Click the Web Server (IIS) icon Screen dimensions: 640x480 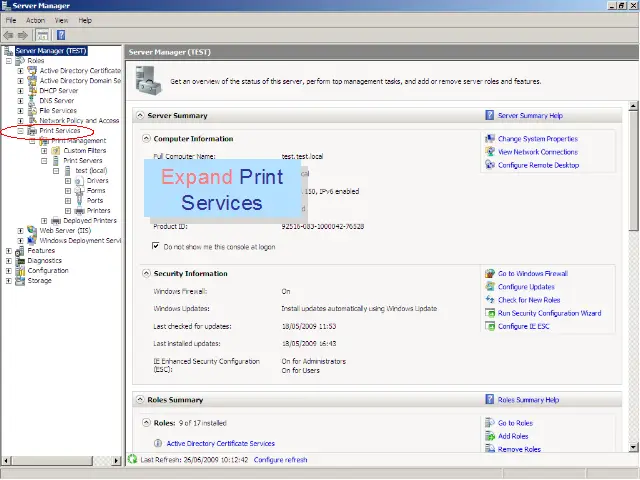tap(32, 231)
